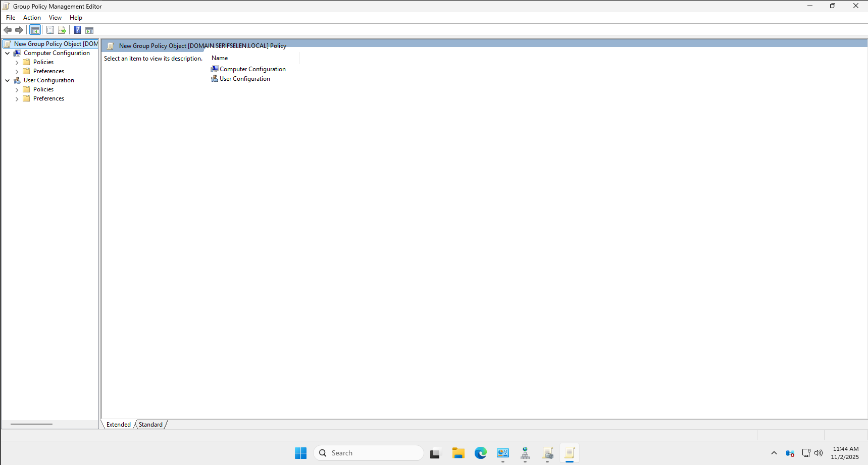Collapse Computer Configuration tree node
This screenshot has height=465, width=868.
click(8, 53)
